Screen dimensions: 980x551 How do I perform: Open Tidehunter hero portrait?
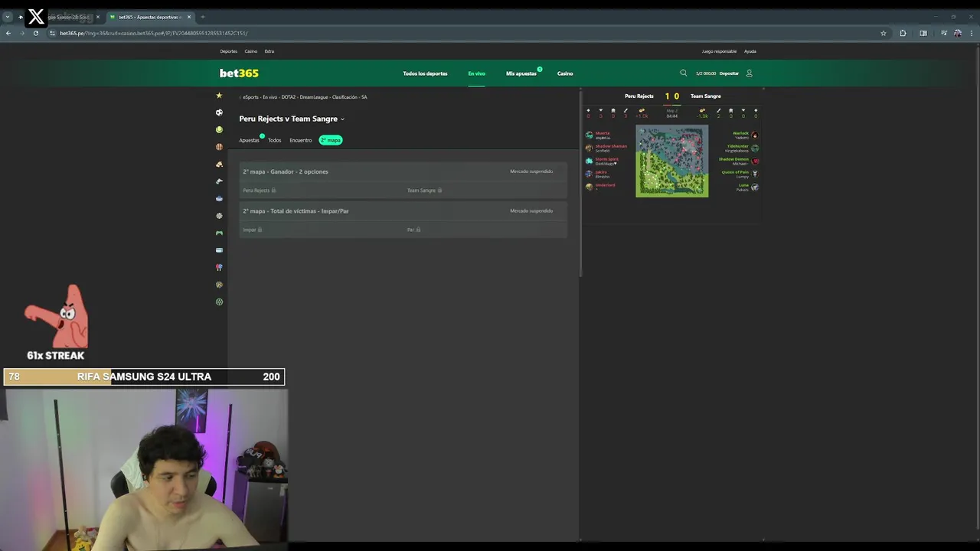coord(754,148)
